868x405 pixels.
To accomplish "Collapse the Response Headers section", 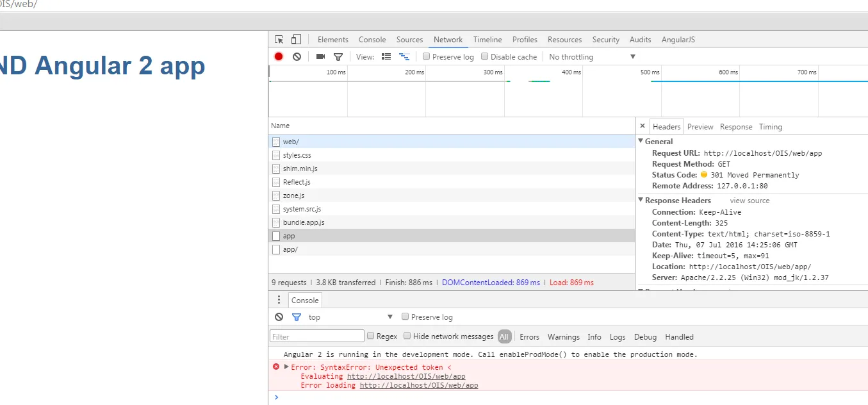I will (641, 200).
